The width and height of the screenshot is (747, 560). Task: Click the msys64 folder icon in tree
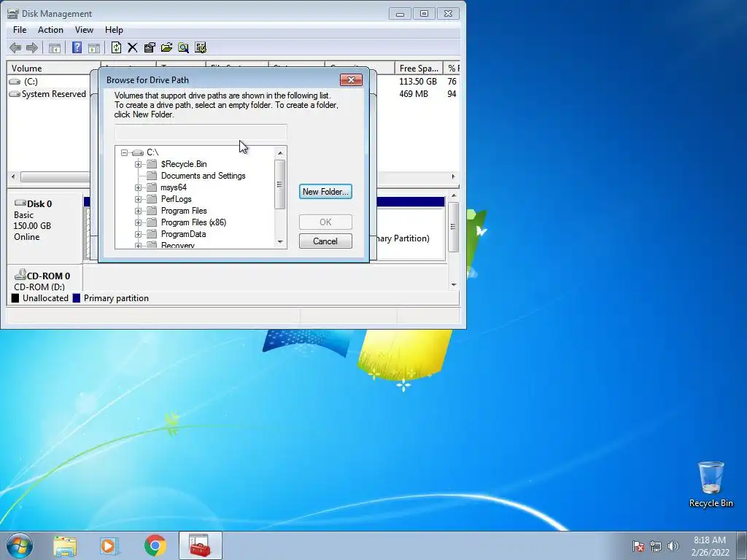pyautogui.click(x=152, y=187)
